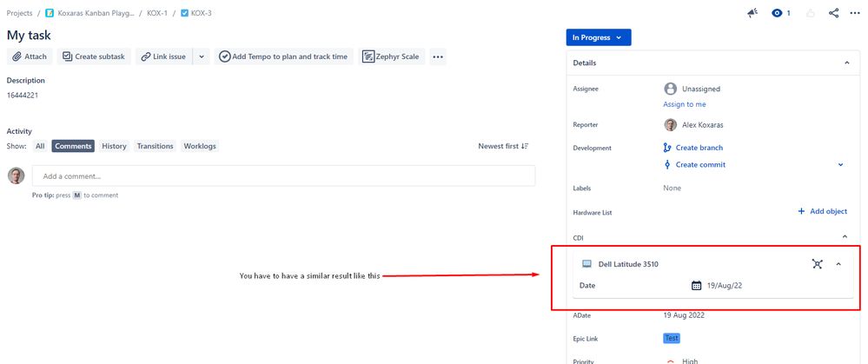Collapse the Details panel
Viewport: 868px width, 364px height.
(x=846, y=63)
